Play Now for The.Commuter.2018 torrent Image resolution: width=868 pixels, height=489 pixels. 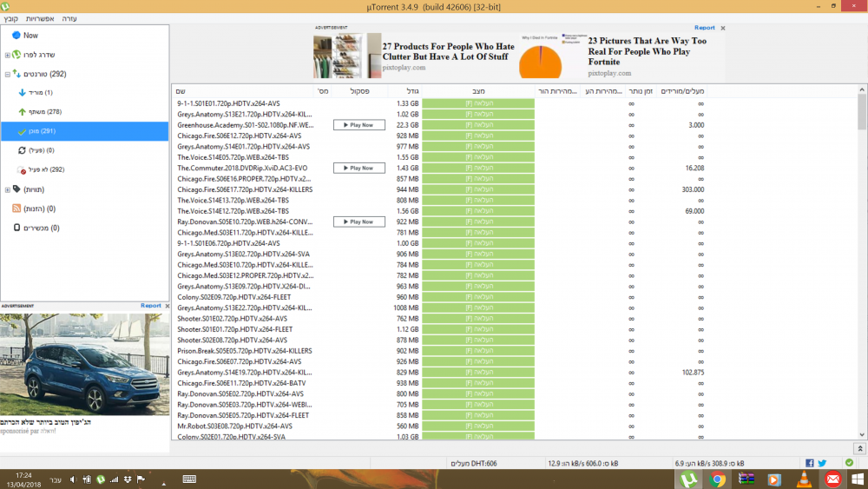[x=359, y=168]
